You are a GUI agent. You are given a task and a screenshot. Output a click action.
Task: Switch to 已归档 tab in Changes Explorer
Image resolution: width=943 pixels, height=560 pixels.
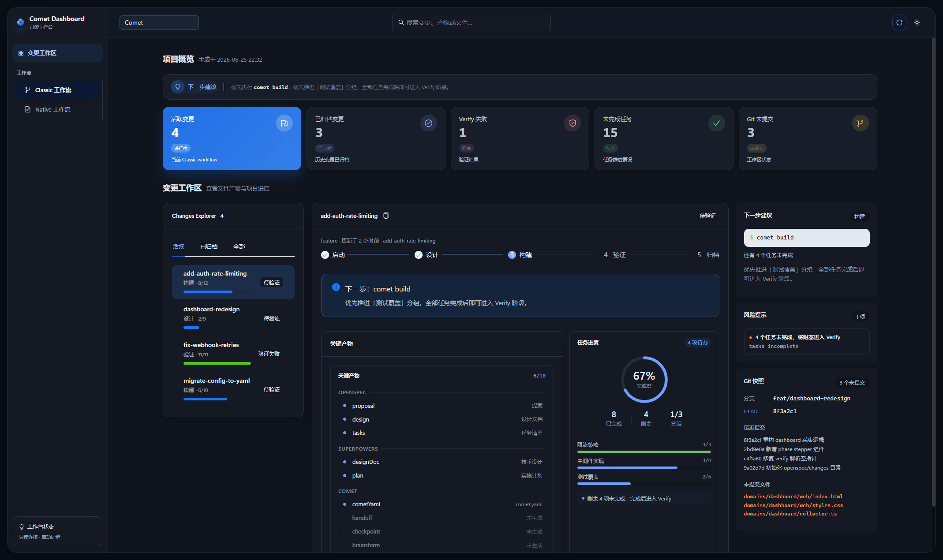click(209, 246)
